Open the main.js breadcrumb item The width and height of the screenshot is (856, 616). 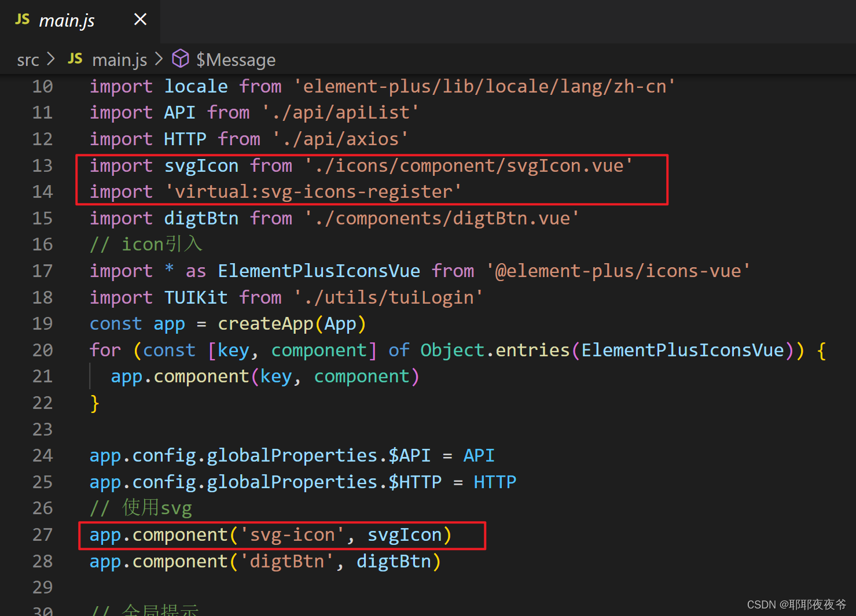[x=120, y=60]
